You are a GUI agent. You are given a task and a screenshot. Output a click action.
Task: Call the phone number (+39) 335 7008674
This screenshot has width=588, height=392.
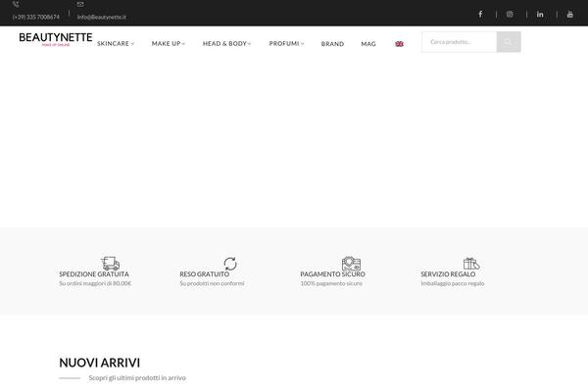[36, 17]
